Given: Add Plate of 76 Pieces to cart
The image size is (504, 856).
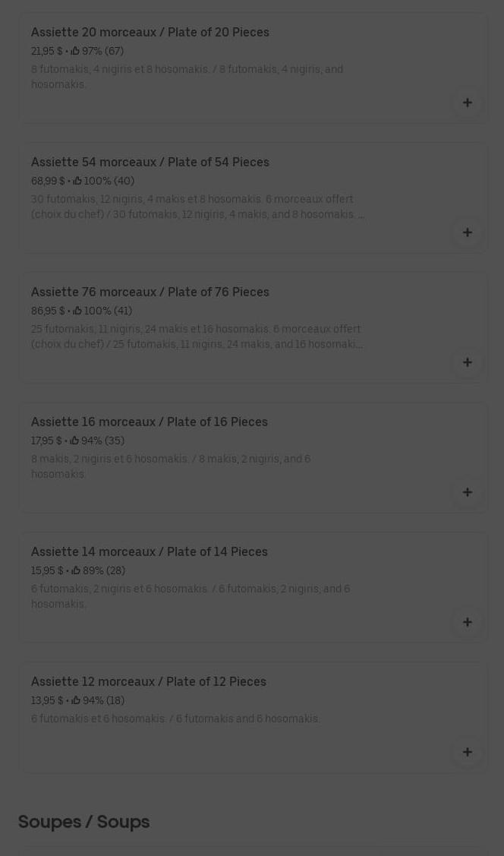Looking at the screenshot, I should (x=468, y=362).
